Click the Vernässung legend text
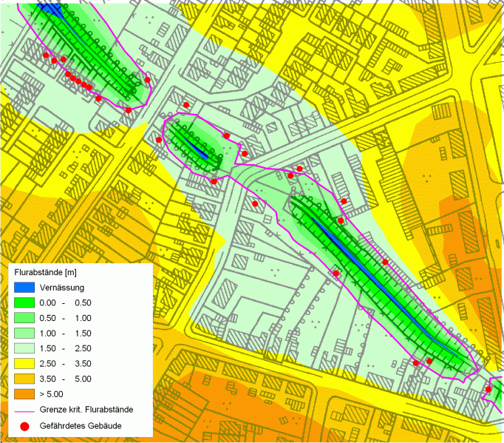The height and width of the screenshot is (443, 504). pyautogui.click(x=61, y=287)
